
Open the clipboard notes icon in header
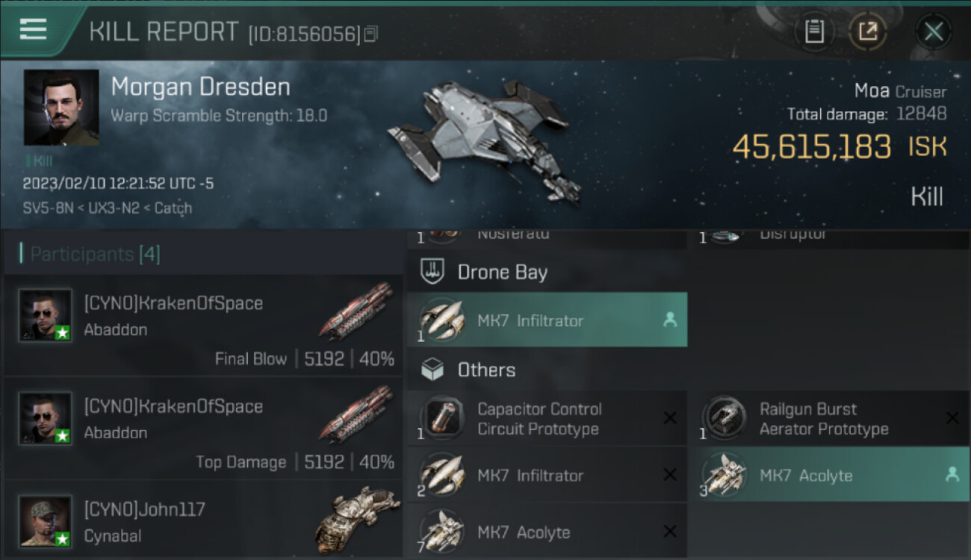pyautogui.click(x=814, y=31)
